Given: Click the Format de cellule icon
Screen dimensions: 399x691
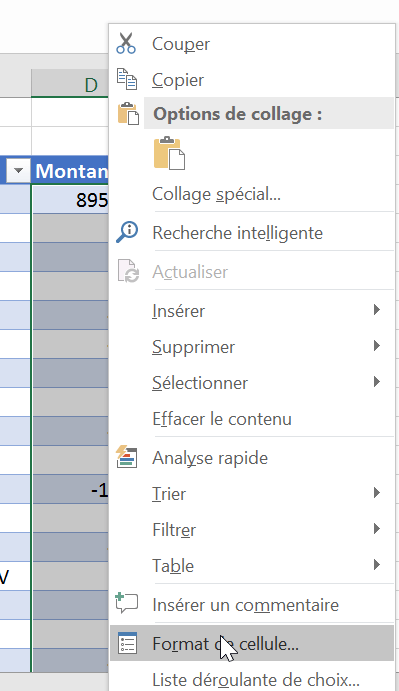Looking at the screenshot, I should (127, 643).
